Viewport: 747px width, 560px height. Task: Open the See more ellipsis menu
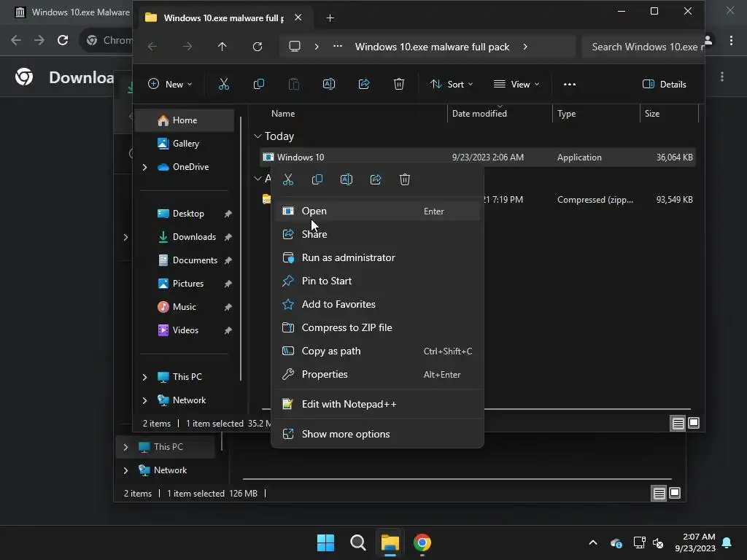pyautogui.click(x=570, y=85)
